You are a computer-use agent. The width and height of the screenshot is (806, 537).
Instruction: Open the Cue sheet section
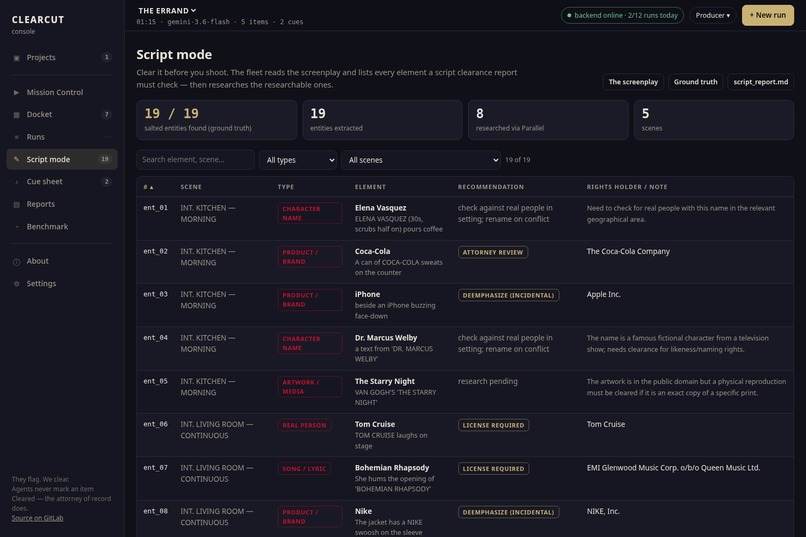pos(62,181)
